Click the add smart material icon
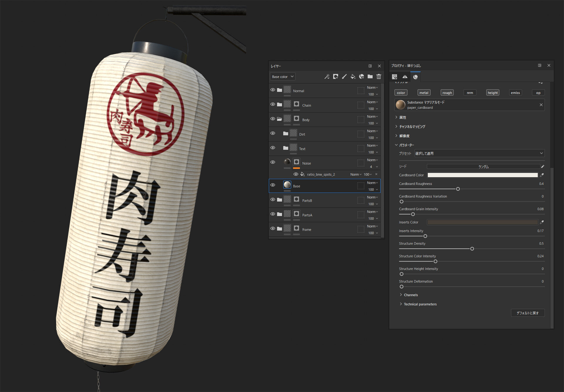This screenshot has width=564, height=392. pos(362,77)
